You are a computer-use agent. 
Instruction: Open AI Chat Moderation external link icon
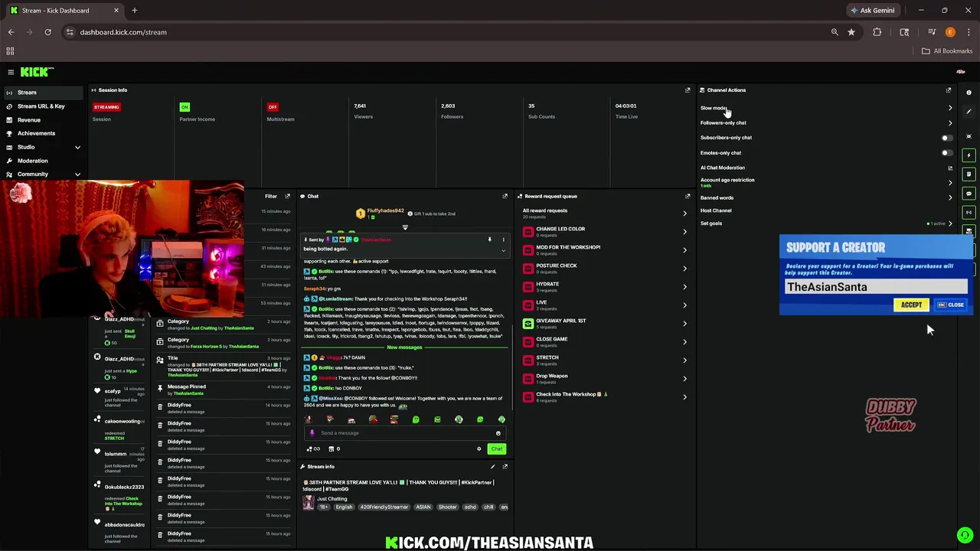[950, 168]
